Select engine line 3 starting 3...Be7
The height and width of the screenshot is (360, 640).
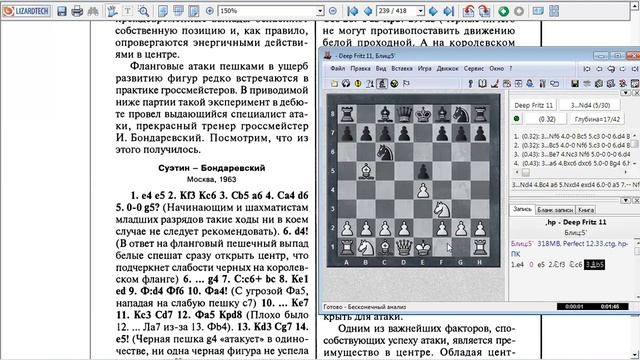(x=571, y=154)
